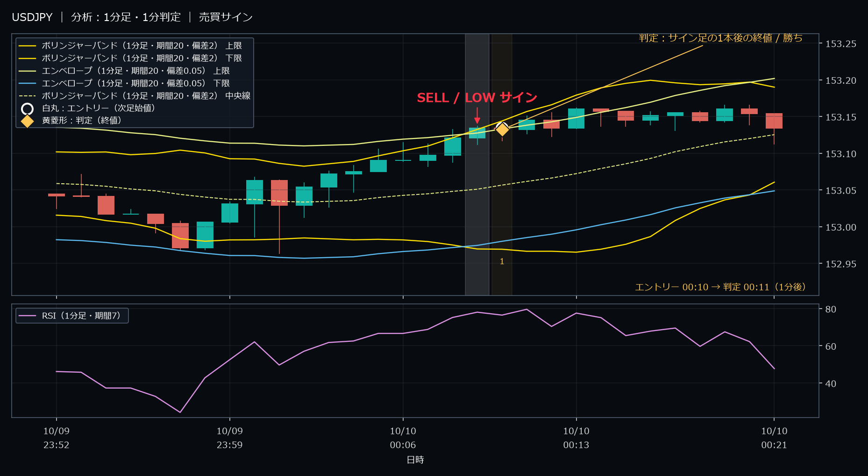The width and height of the screenshot is (868, 476).
Task: Click the 10/10 00:06 time axis label
Action: coord(403,438)
